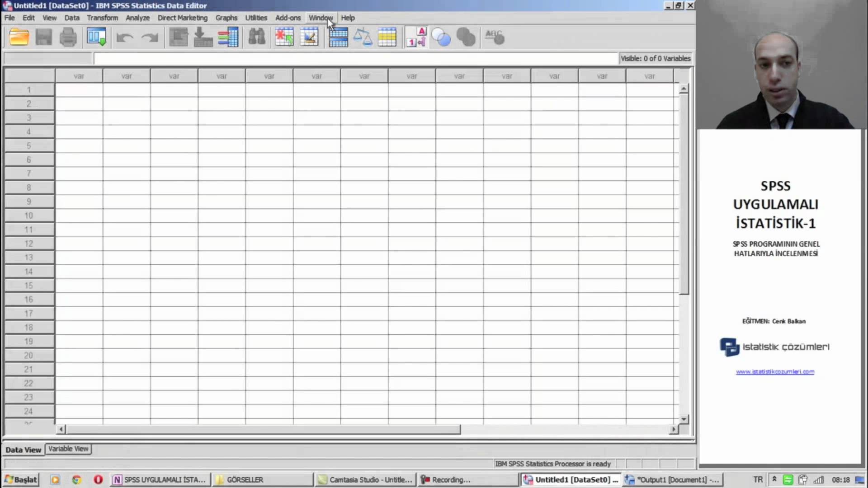Open Recall recently used dialogs icon
This screenshot has height=488, width=868.
tap(96, 37)
